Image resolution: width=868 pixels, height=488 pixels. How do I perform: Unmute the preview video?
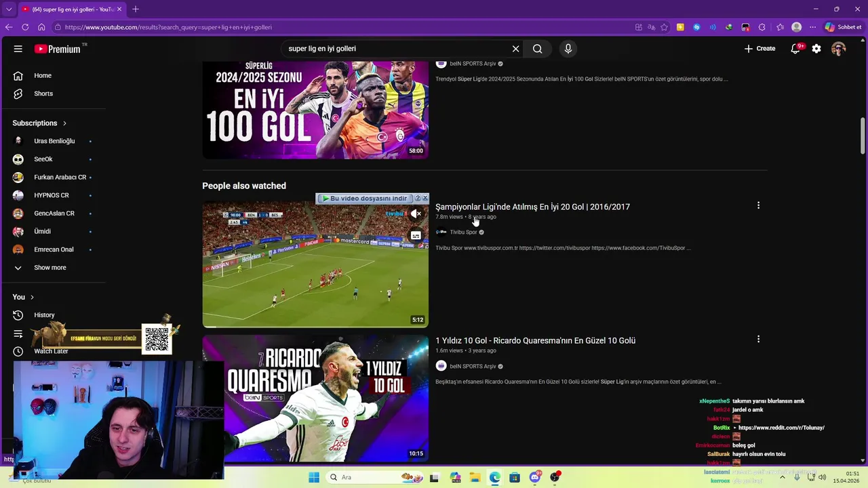[416, 214]
